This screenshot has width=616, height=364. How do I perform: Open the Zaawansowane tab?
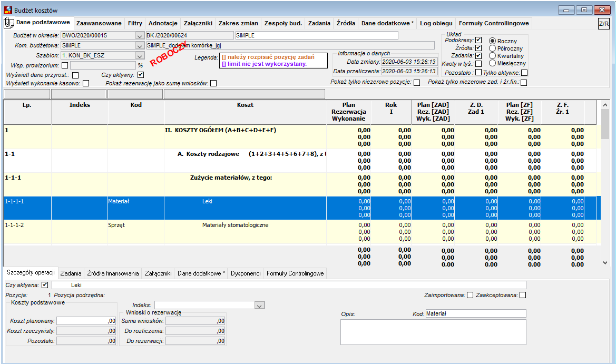coord(99,23)
